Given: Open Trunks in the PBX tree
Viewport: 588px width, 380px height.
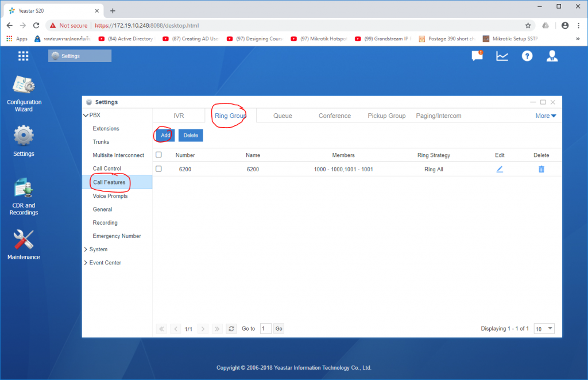Looking at the screenshot, I should pyautogui.click(x=101, y=142).
